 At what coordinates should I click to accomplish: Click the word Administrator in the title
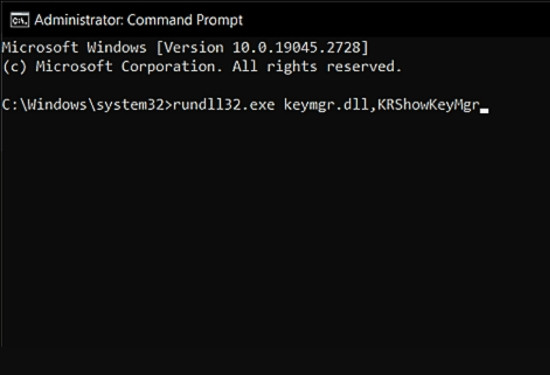pos(79,20)
